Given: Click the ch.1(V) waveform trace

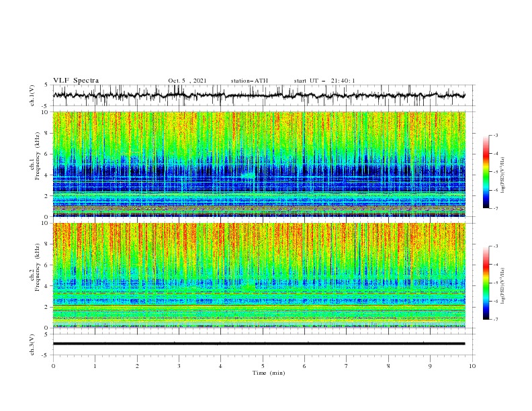Looking at the screenshot, I should point(259,95).
